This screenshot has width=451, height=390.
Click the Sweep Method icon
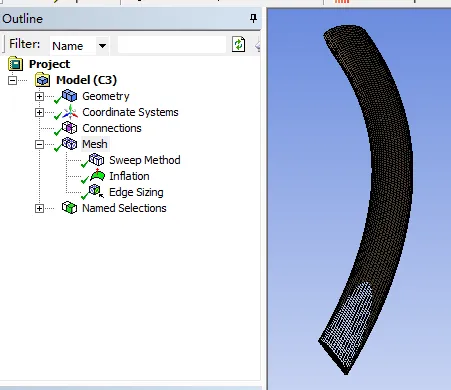click(96, 160)
